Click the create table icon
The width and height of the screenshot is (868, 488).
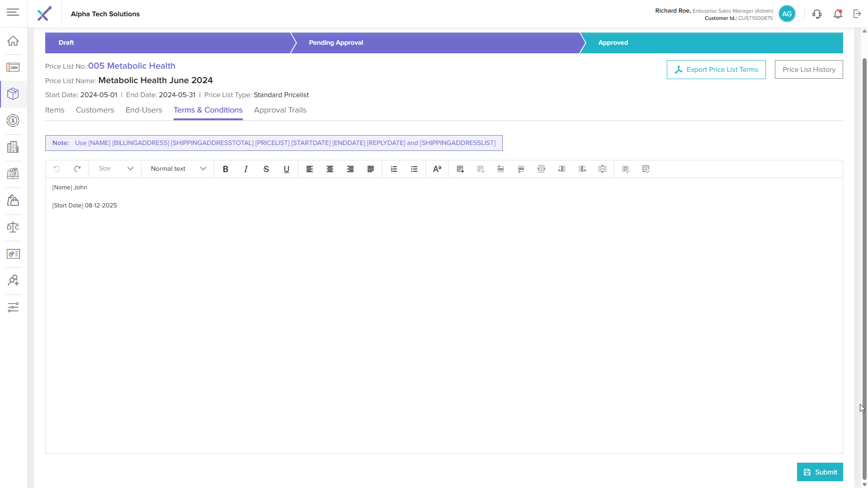click(460, 169)
